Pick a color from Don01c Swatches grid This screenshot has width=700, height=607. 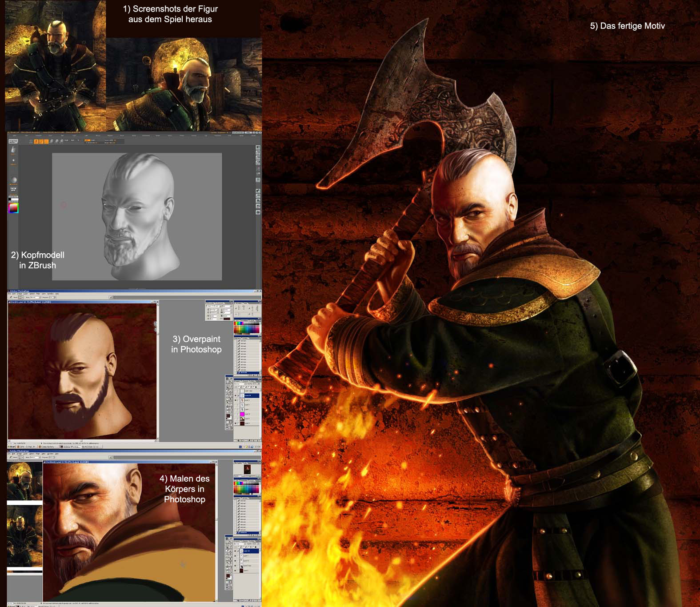tap(247, 328)
